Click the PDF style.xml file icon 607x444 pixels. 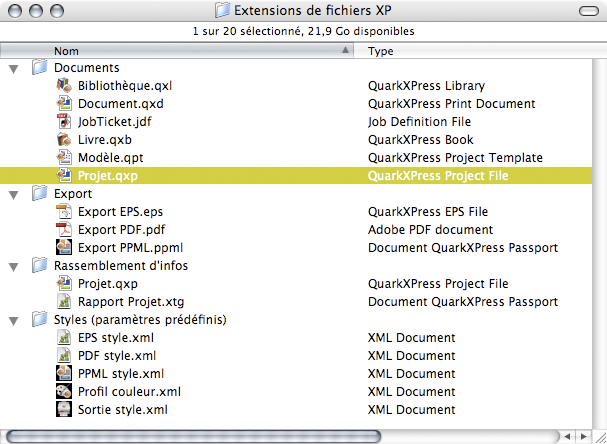pos(64,355)
